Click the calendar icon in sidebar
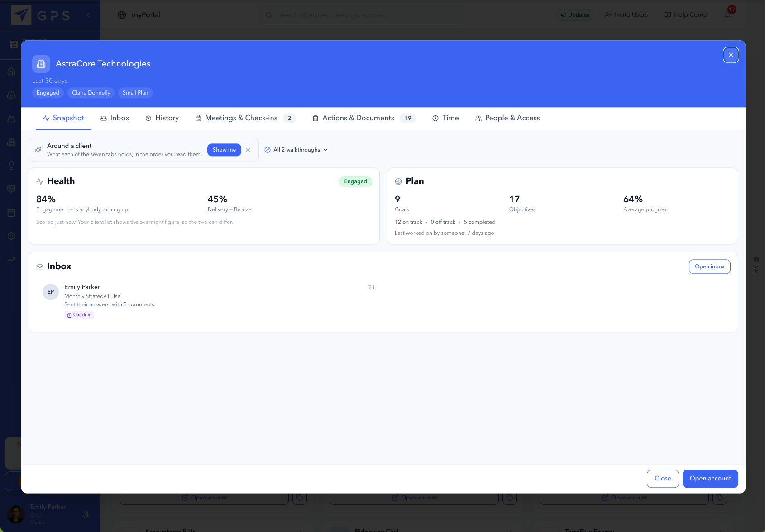This screenshot has height=532, width=765. point(11,213)
